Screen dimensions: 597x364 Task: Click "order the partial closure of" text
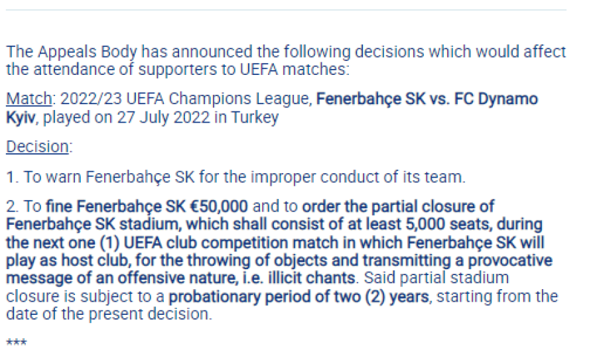[398, 207]
